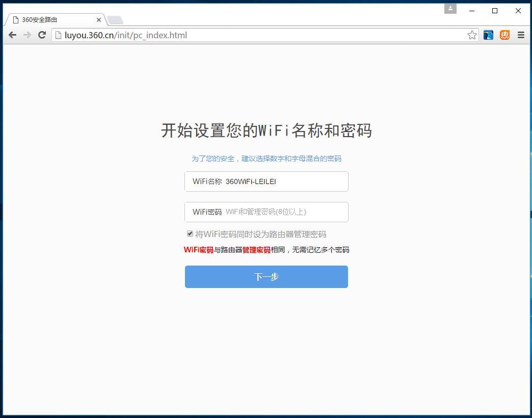The image size is (532, 418).
Task: Open the blue extension icon in toolbar
Action: point(488,35)
